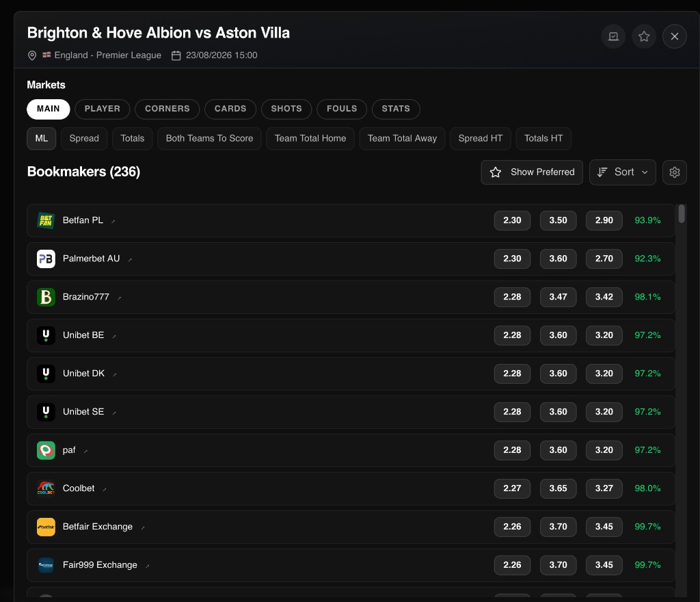
Task: Toggle Show Preferred bookmakers
Action: (x=532, y=172)
